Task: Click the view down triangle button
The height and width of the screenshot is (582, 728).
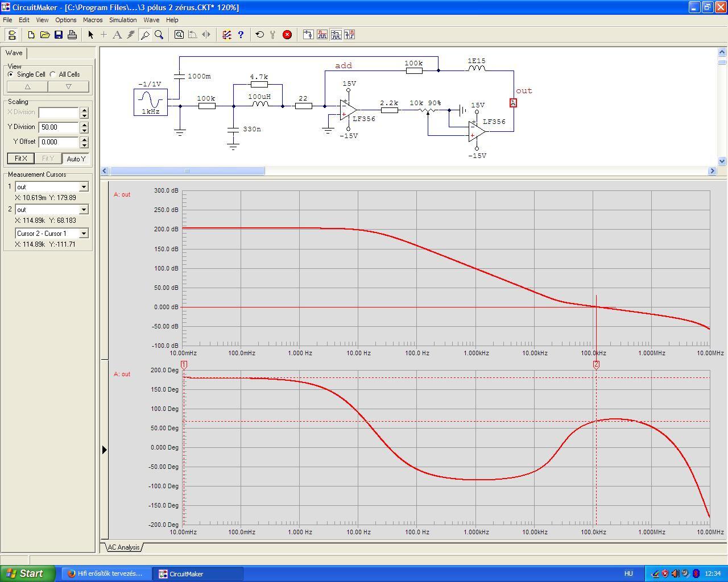Action: click(x=69, y=86)
